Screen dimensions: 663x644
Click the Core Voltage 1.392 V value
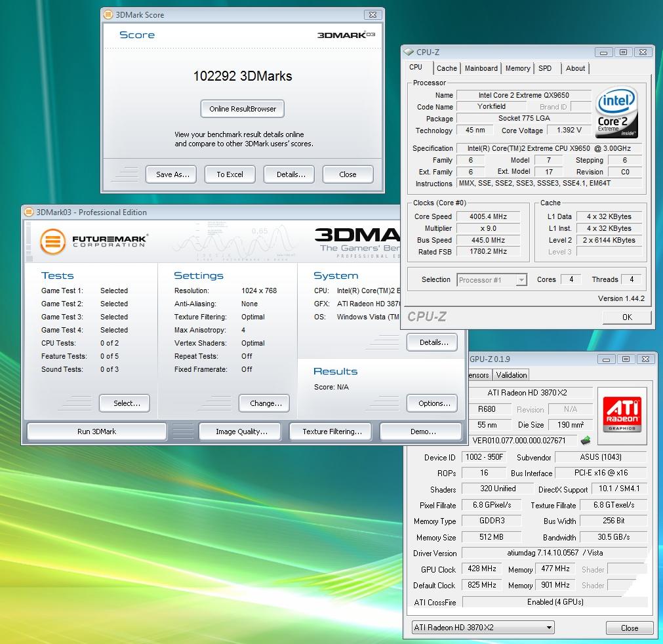[569, 131]
